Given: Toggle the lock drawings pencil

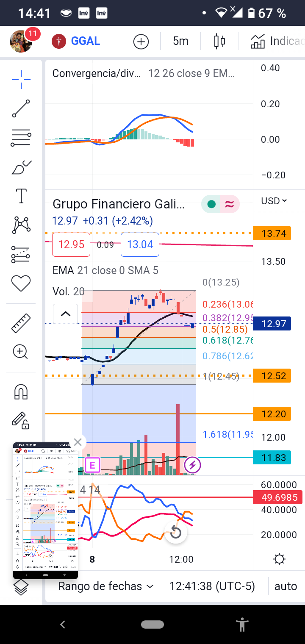Looking at the screenshot, I should pos(20,420).
